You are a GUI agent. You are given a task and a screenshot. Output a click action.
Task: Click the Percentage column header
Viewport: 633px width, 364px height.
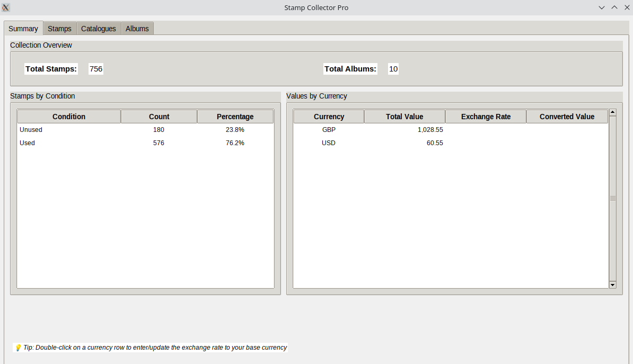[235, 117]
